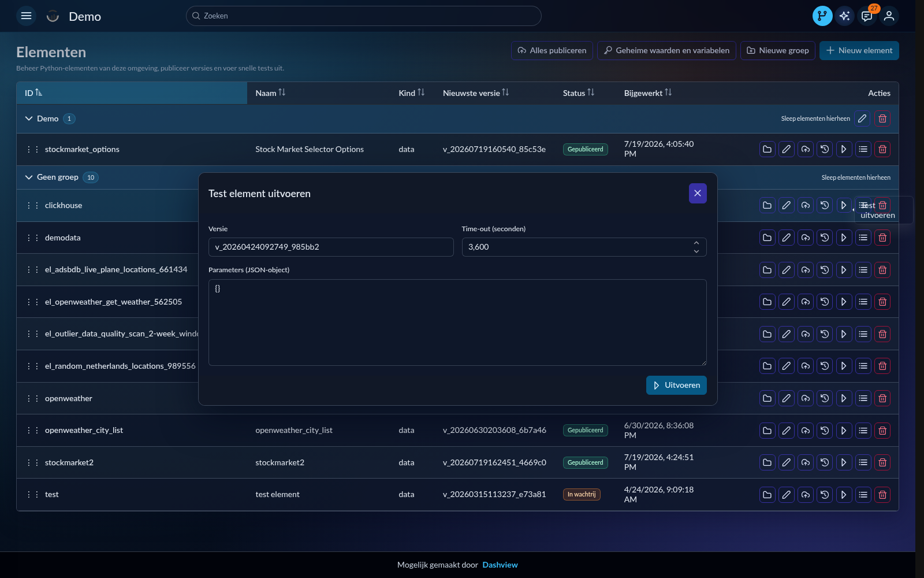
Task: Click the Parameters JSON-object text area
Action: pos(457,323)
